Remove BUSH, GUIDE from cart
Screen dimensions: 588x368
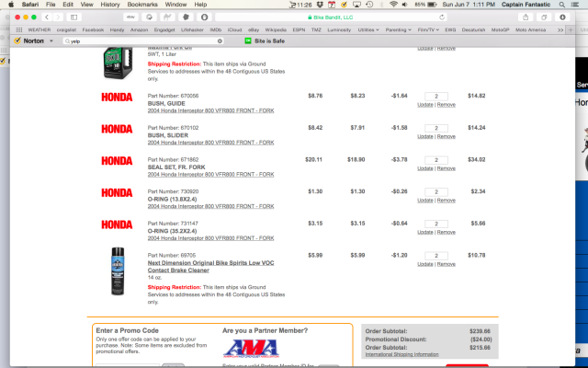(x=447, y=105)
